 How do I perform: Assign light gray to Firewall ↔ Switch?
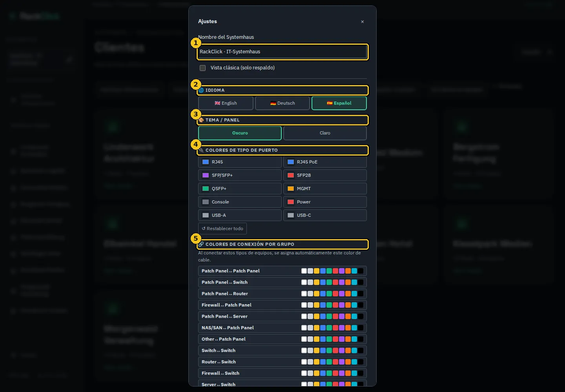coord(310,373)
